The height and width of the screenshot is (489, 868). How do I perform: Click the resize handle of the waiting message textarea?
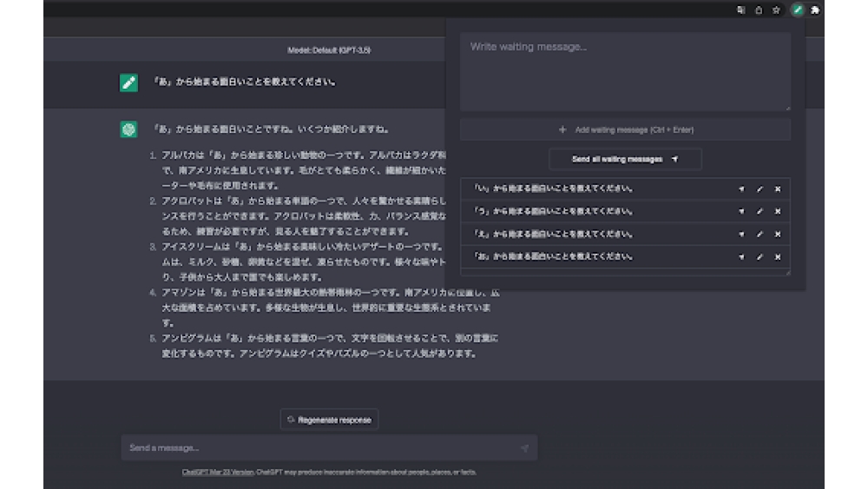[788, 108]
